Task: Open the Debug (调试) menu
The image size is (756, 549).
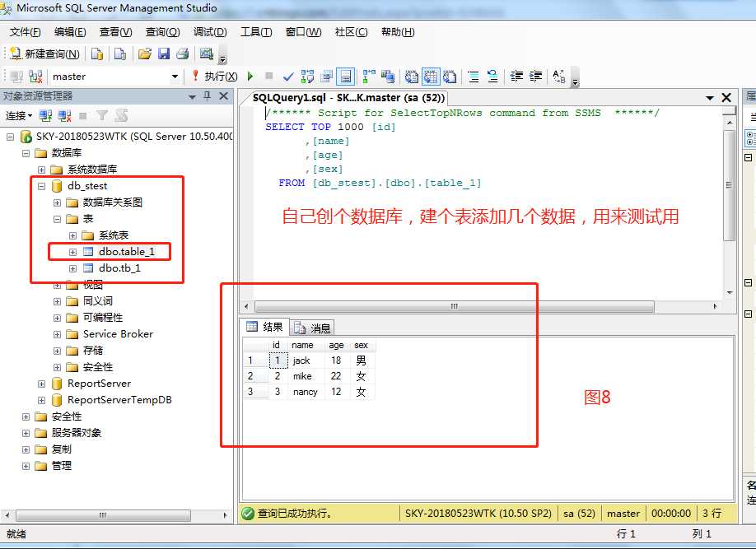Action: coord(210,32)
